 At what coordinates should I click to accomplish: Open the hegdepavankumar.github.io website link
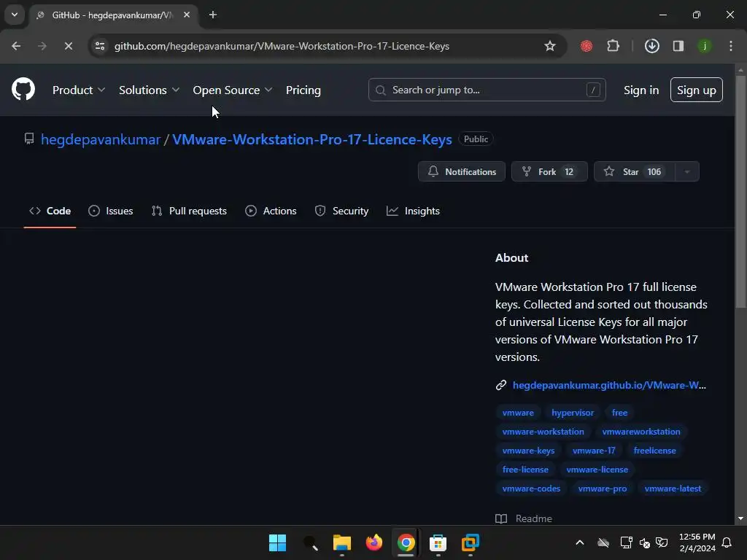pos(609,385)
